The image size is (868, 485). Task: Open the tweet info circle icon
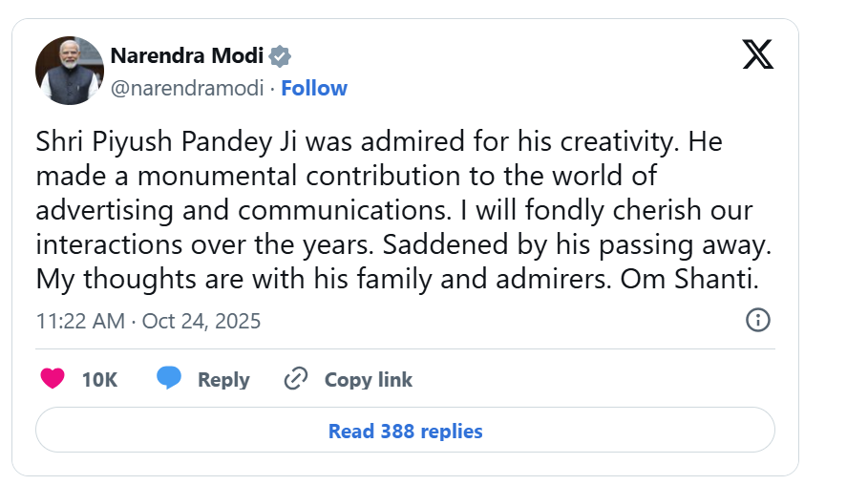coord(757,320)
